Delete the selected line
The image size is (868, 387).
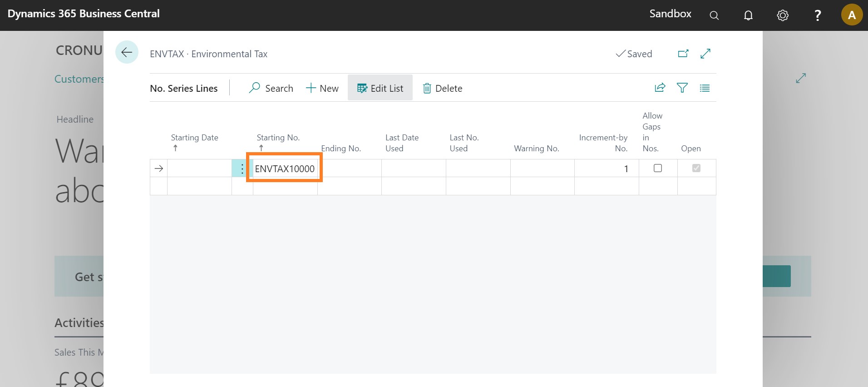click(x=443, y=88)
